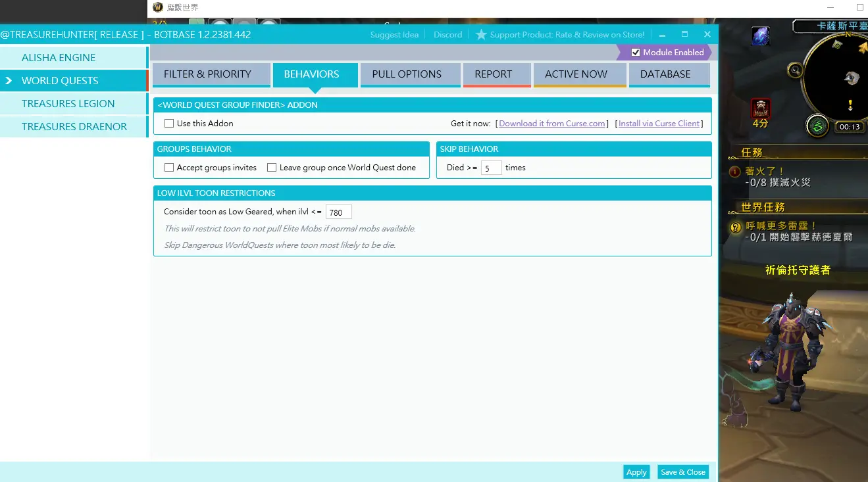Click the player arrow icon on minimap
The height and width of the screenshot is (482, 868).
[x=852, y=78]
